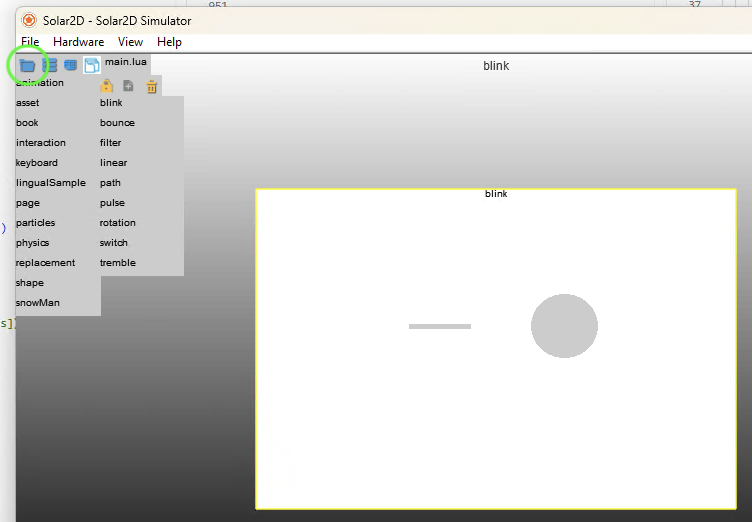Choose 'path' in the animation sublist
752x522 pixels.
[x=110, y=183]
